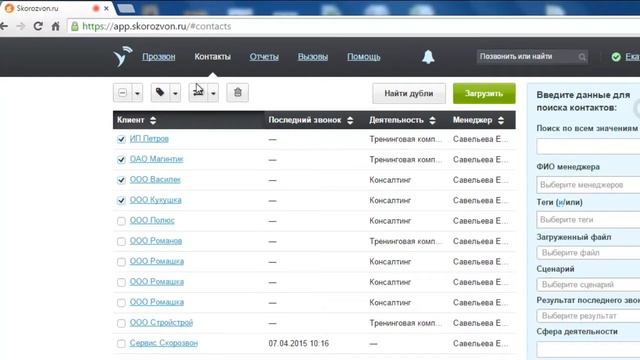Open the Контакты menu
The width and height of the screenshot is (640, 360).
(212, 57)
